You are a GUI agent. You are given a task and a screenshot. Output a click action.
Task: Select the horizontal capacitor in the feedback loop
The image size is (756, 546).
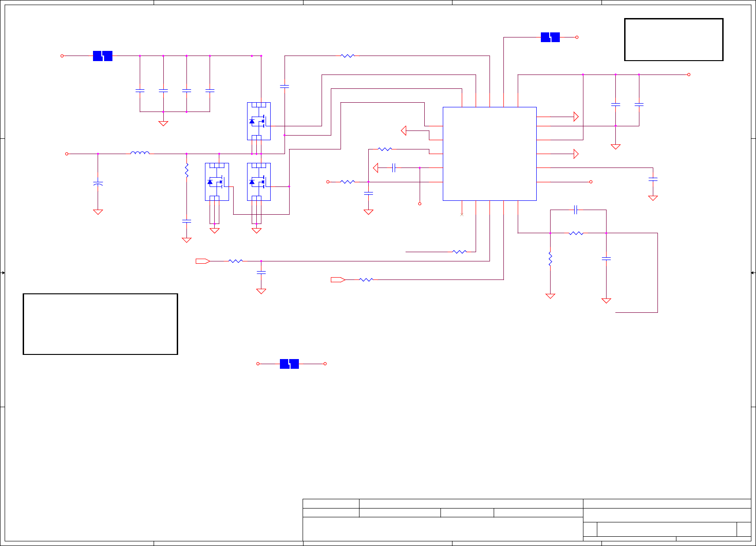(x=576, y=210)
